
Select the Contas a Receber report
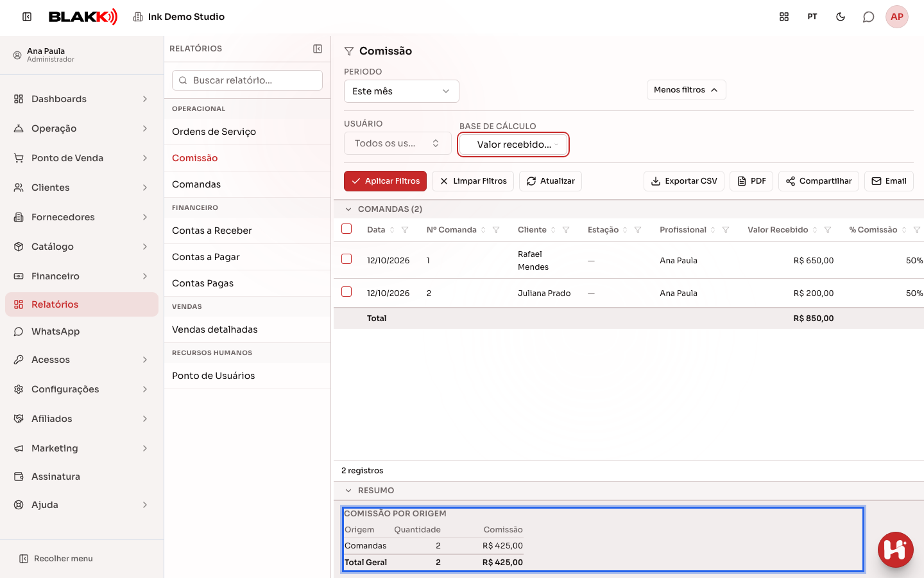pos(247,231)
